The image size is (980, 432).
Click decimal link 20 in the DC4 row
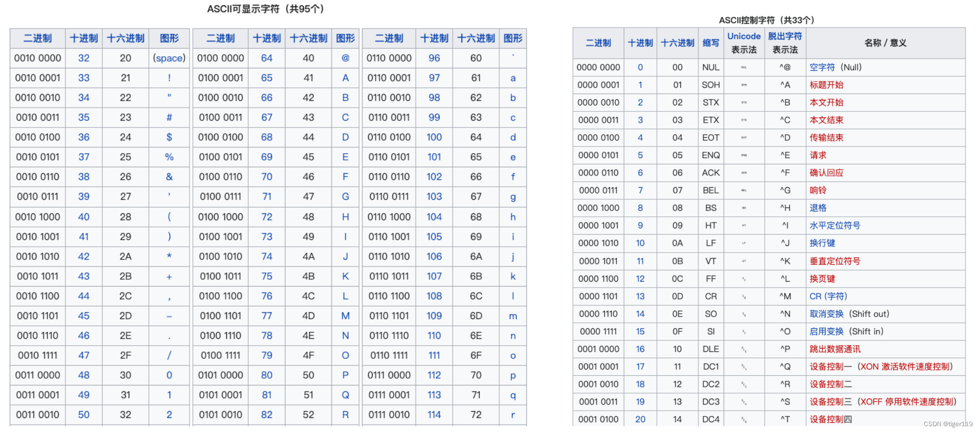(640, 419)
